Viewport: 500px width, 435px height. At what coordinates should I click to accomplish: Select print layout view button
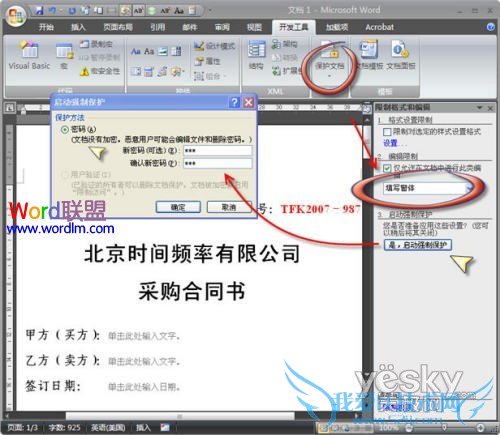[x=324, y=427]
